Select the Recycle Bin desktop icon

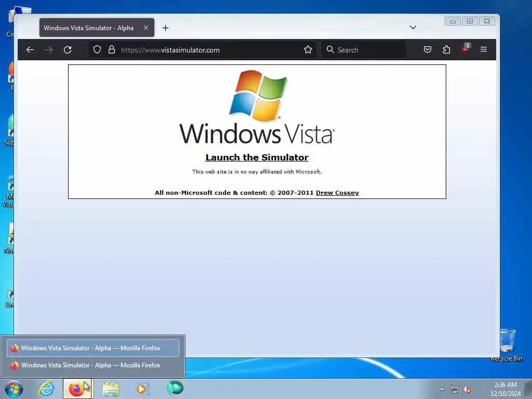coord(507,345)
